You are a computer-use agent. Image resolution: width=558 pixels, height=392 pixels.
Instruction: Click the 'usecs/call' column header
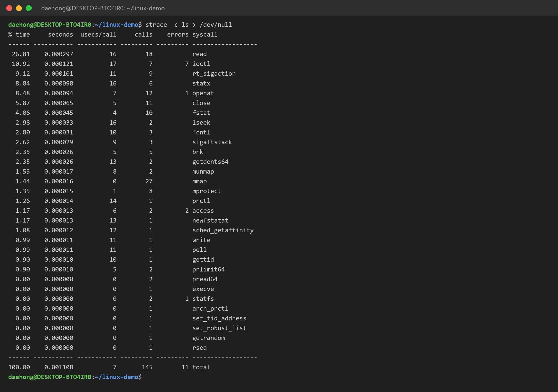click(x=99, y=35)
